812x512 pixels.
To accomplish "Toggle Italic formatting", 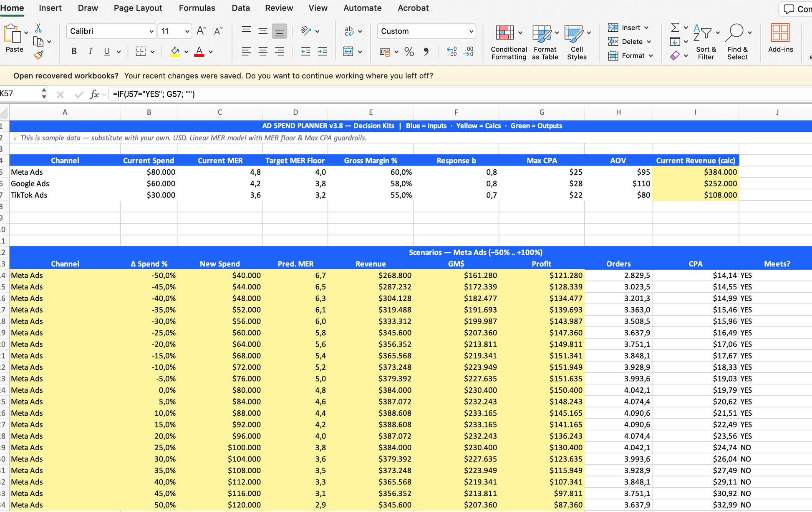I will point(90,52).
